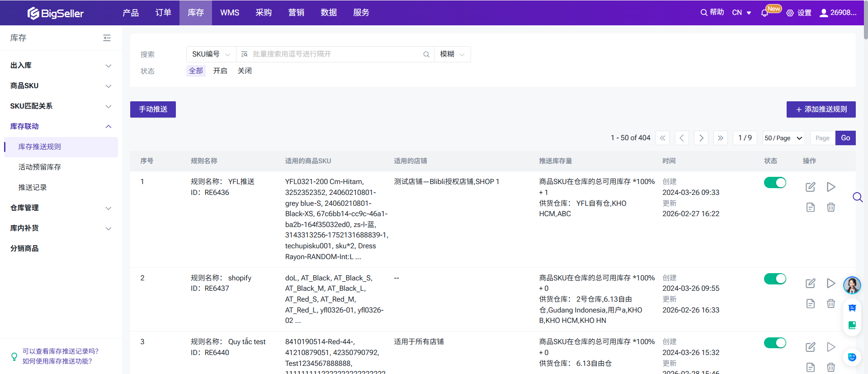The image size is (868, 374).
Task: Run push for shopify rule play icon
Action: pos(830,283)
